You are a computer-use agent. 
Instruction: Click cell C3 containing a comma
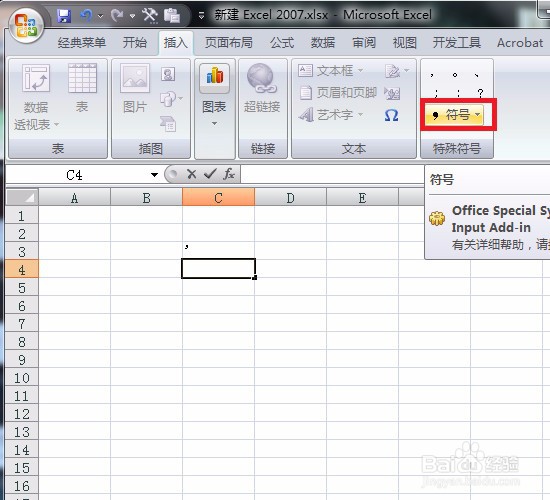[x=219, y=251]
